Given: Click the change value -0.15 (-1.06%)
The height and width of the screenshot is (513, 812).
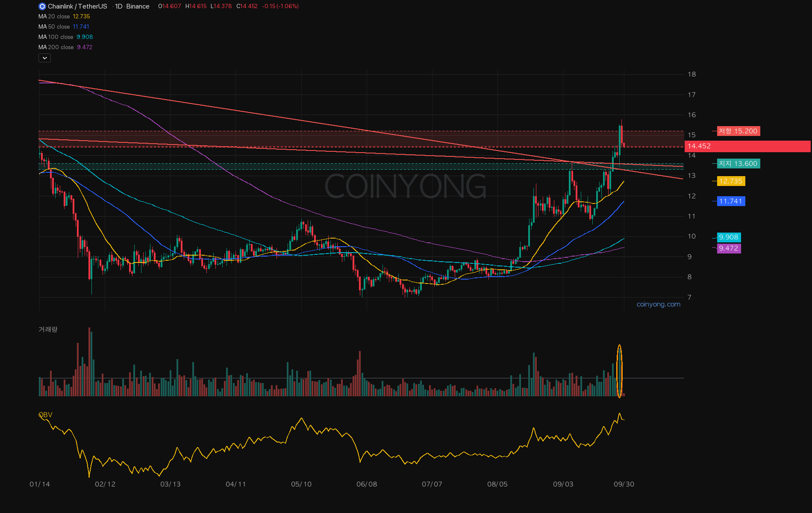Looking at the screenshot, I should pos(280,6).
